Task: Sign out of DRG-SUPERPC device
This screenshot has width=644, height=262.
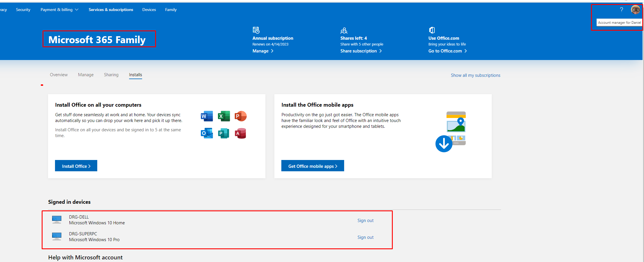Action: coord(365,237)
